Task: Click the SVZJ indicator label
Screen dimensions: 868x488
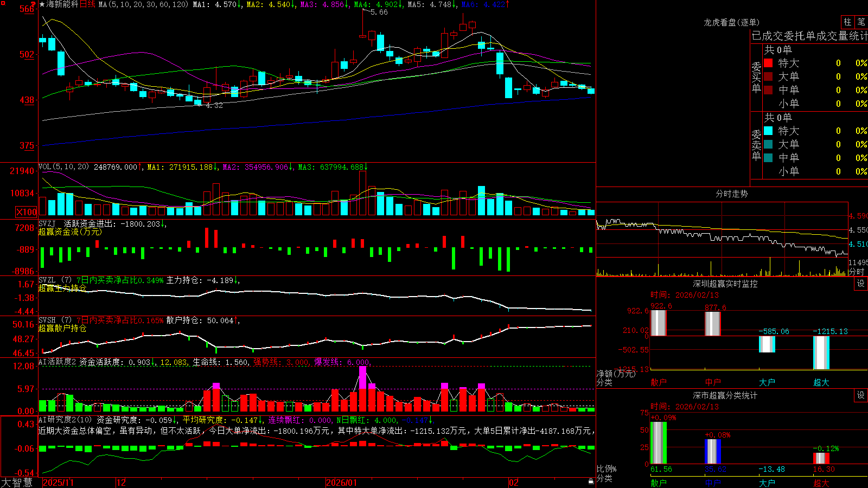Action: 47,223
